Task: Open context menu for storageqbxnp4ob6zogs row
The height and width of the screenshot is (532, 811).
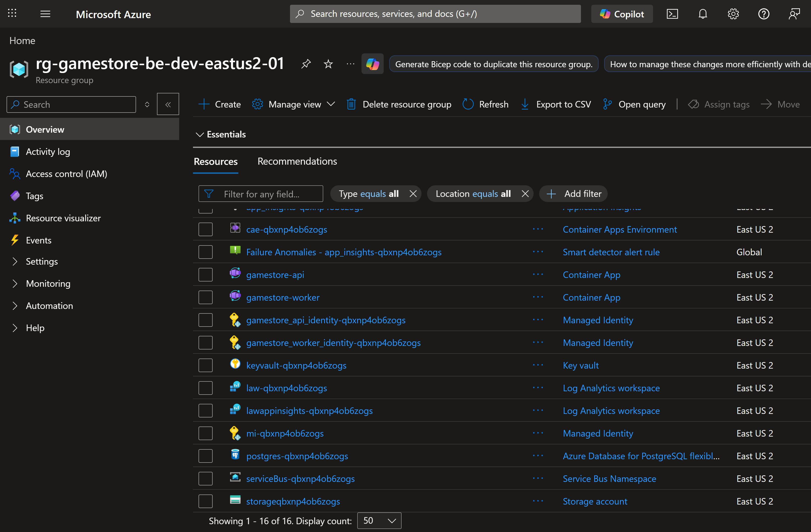Action: [538, 501]
